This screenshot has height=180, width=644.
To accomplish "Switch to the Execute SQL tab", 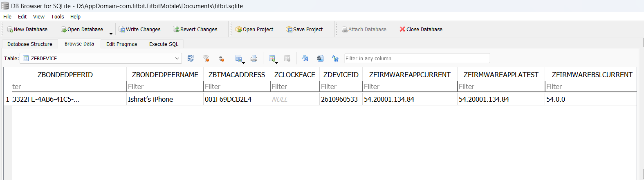I will tap(164, 44).
